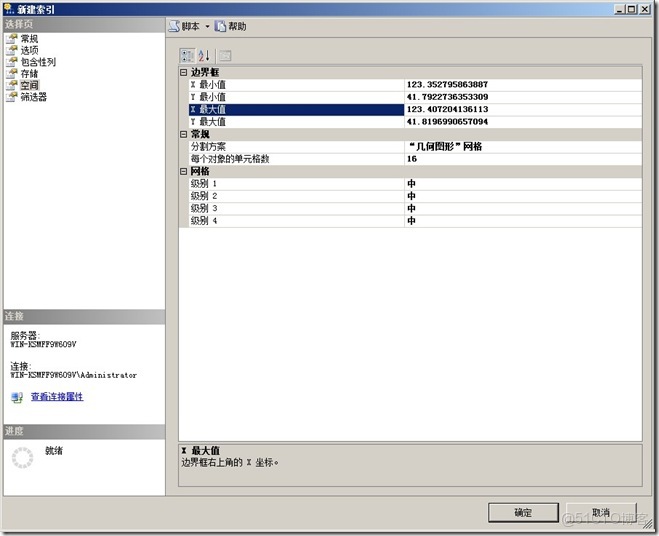Edit the X 最大值 value field

pyautogui.click(x=523, y=109)
